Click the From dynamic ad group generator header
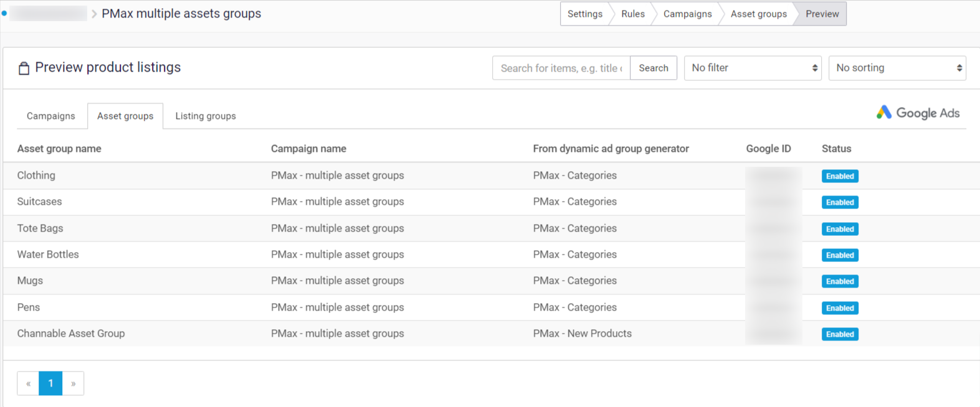The height and width of the screenshot is (407, 980). tap(611, 149)
